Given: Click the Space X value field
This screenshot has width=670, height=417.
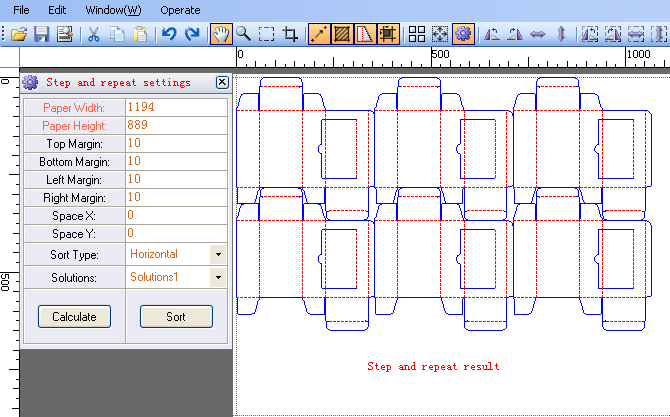Looking at the screenshot, I should [x=176, y=215].
